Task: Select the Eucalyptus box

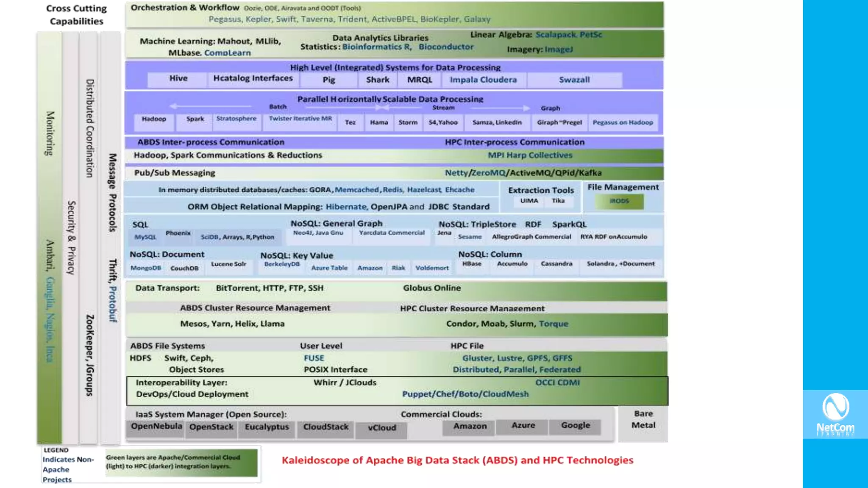Action: point(267,428)
